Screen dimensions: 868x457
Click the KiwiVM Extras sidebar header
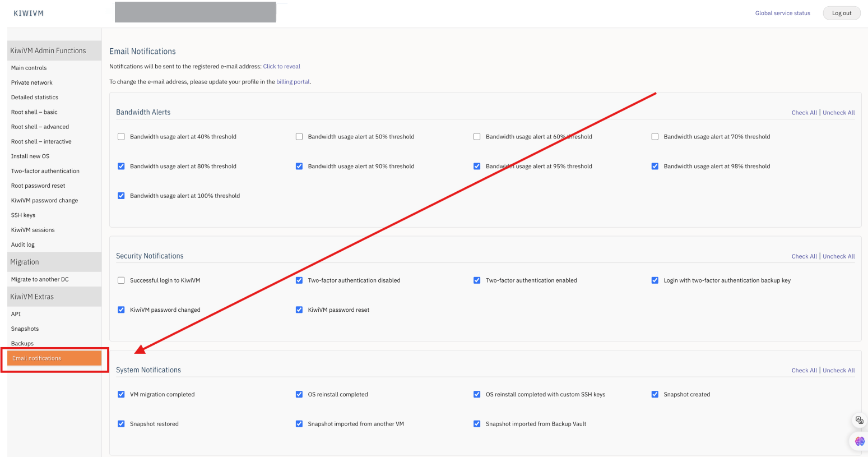coord(54,297)
